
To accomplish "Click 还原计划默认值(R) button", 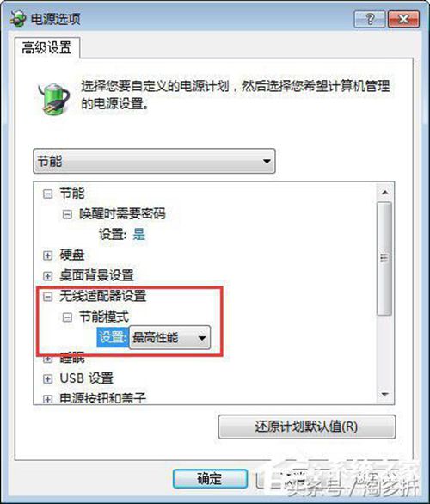I will coord(307,427).
